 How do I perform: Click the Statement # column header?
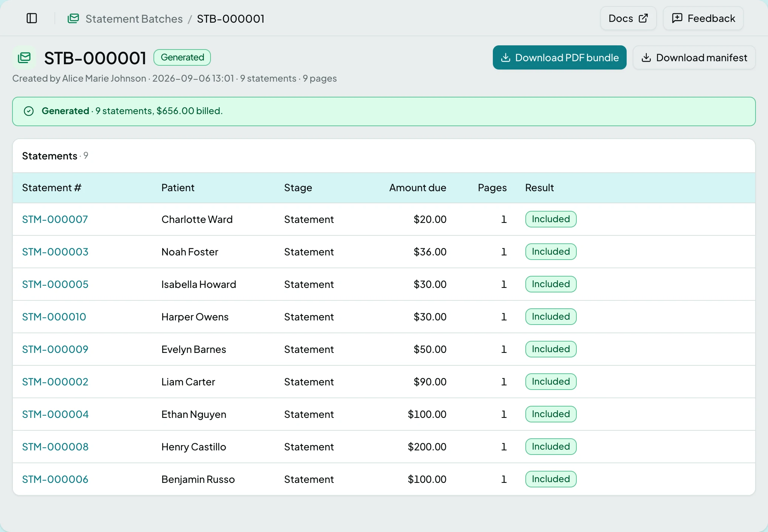pos(52,188)
